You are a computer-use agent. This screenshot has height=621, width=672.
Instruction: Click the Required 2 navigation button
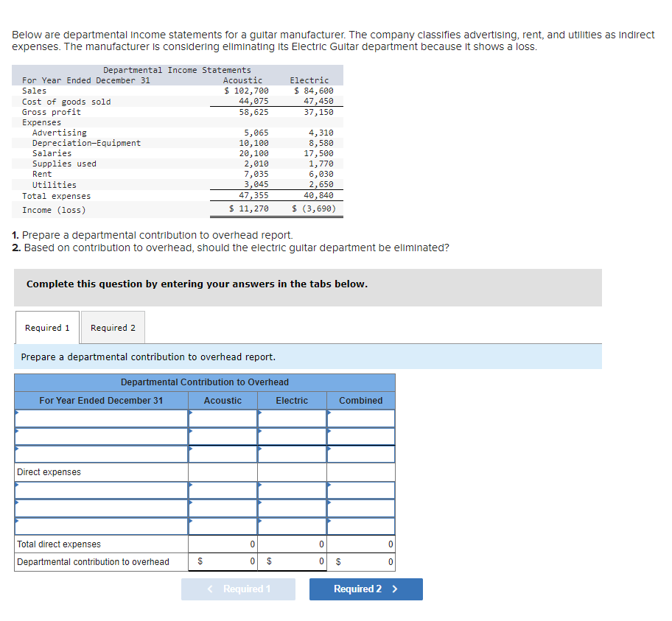pyautogui.click(x=365, y=589)
